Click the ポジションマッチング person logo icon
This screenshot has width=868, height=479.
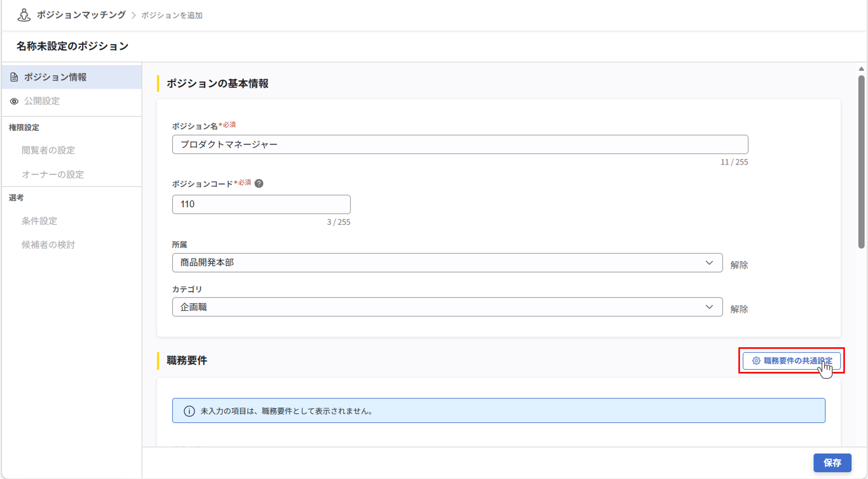[x=24, y=15]
